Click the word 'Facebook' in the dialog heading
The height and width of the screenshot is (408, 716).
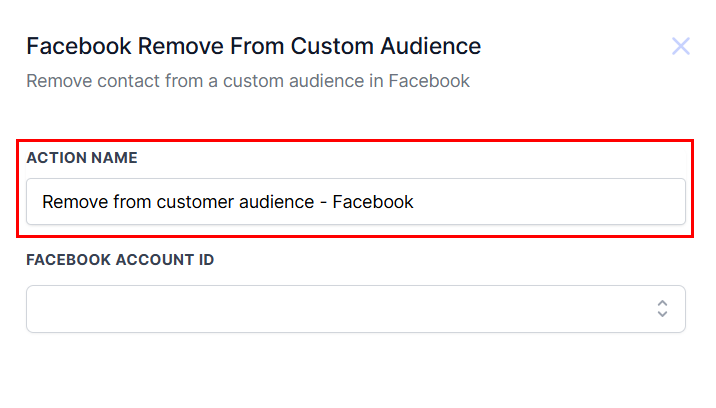(68, 46)
